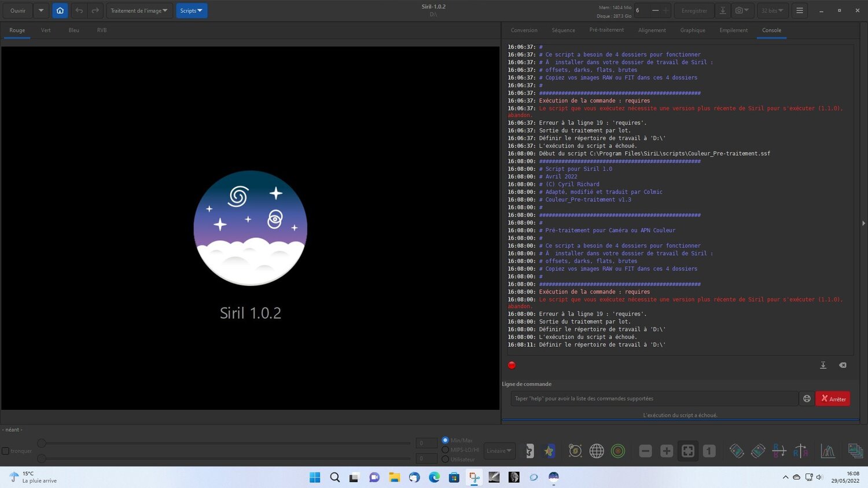This screenshot has height=488, width=868.
Task: Open Microsoft Edge from the taskbar
Action: 434,477
